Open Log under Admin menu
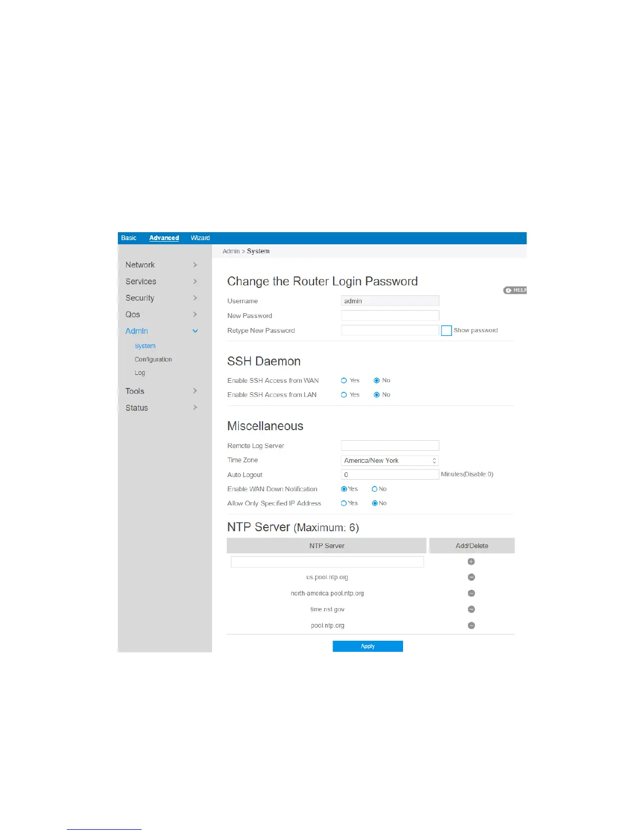The width and height of the screenshot is (644, 834). click(x=140, y=373)
